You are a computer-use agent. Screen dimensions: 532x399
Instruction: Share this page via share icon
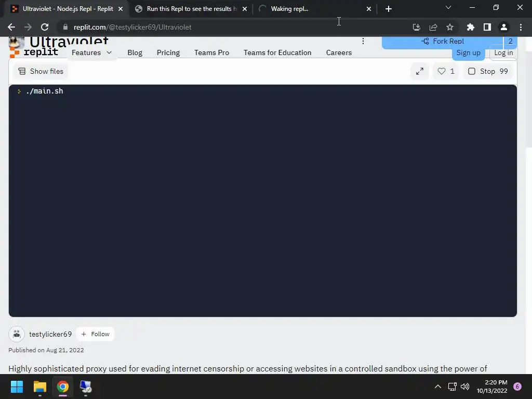click(433, 27)
